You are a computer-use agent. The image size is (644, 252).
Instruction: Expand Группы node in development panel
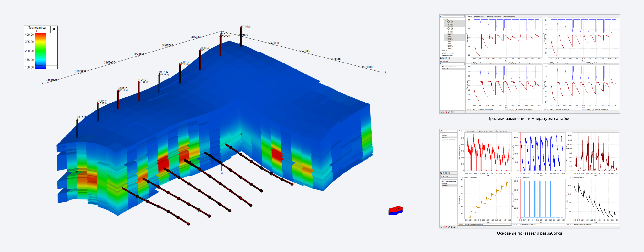(x=441, y=136)
